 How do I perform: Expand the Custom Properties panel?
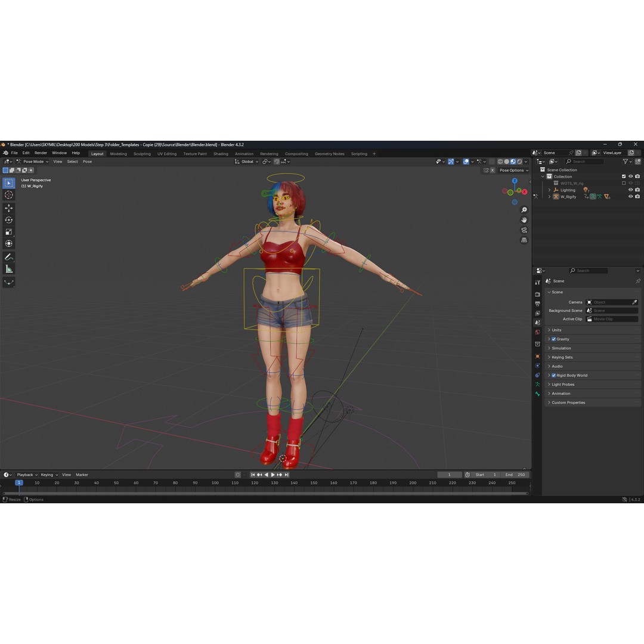pyautogui.click(x=593, y=402)
